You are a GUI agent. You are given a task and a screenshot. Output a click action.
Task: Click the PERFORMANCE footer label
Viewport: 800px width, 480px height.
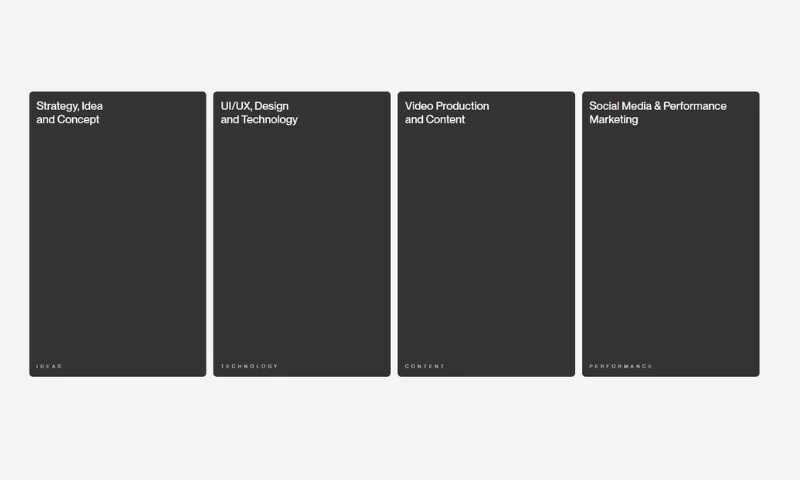(621, 366)
